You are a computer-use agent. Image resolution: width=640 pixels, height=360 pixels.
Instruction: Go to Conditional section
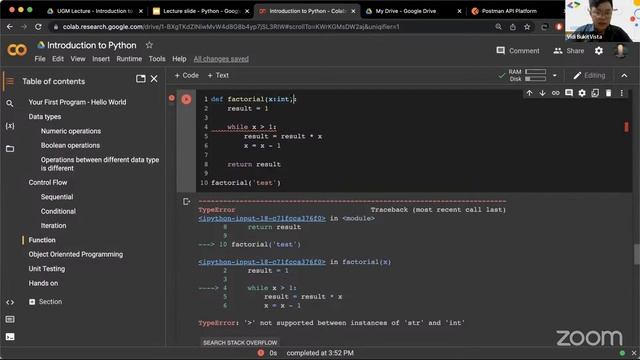[x=58, y=211]
